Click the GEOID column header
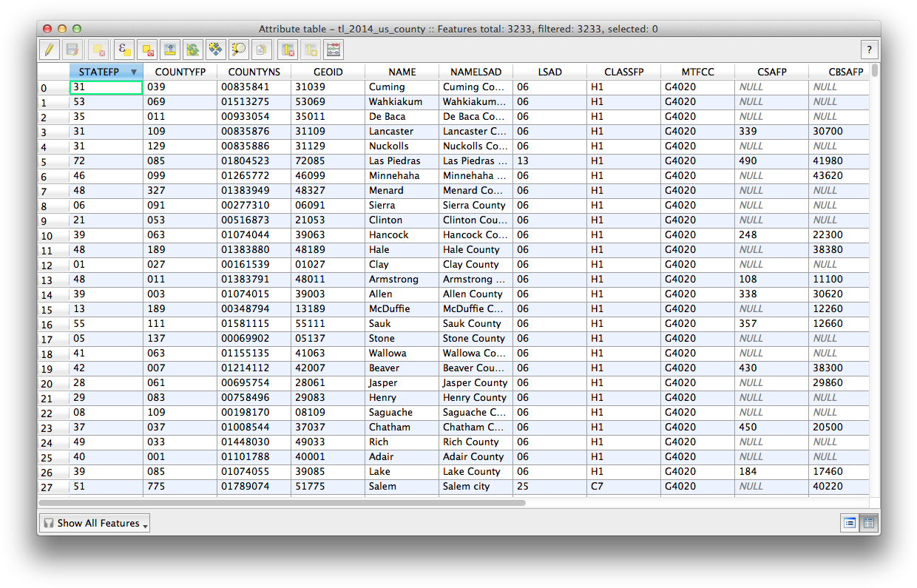 pyautogui.click(x=328, y=72)
